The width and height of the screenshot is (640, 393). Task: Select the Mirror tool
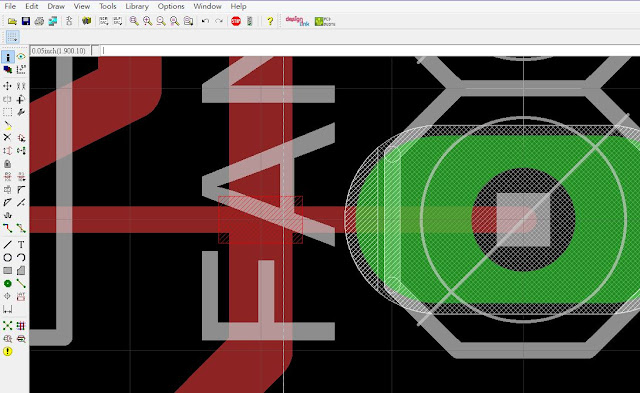click(x=7, y=99)
